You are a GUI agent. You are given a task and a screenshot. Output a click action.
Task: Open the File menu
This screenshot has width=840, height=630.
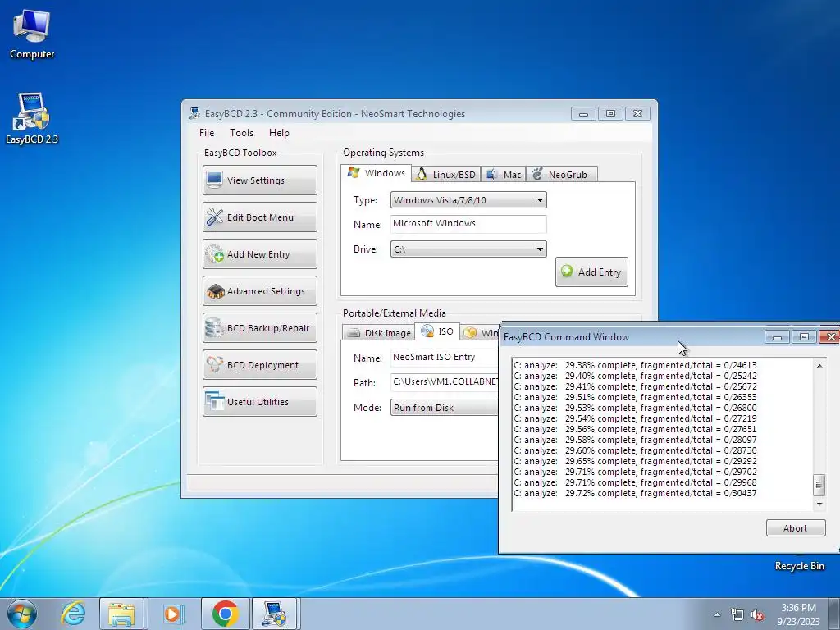tap(207, 133)
